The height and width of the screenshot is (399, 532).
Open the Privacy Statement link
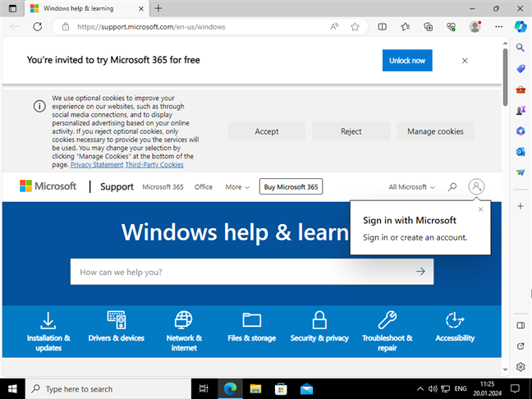coord(97,164)
